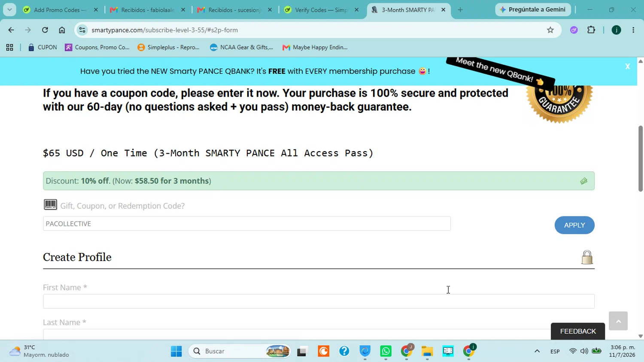Viewport: 644px width, 362px height.
Task: Open the battery status tray icon
Action: [596, 351]
